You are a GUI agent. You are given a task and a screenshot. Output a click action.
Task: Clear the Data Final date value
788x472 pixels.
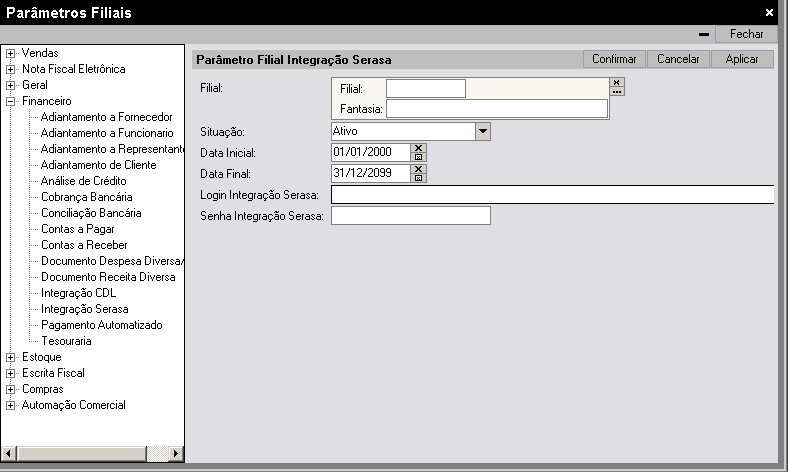pyautogui.click(x=418, y=169)
